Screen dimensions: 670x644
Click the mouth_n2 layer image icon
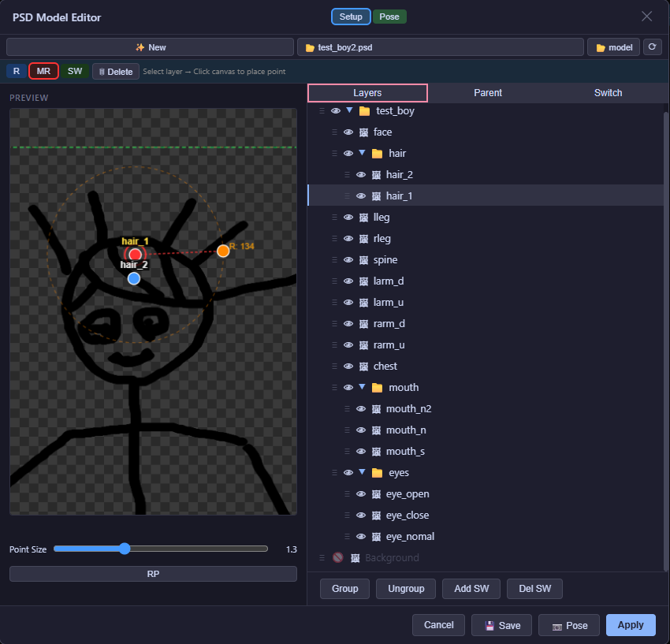377,409
